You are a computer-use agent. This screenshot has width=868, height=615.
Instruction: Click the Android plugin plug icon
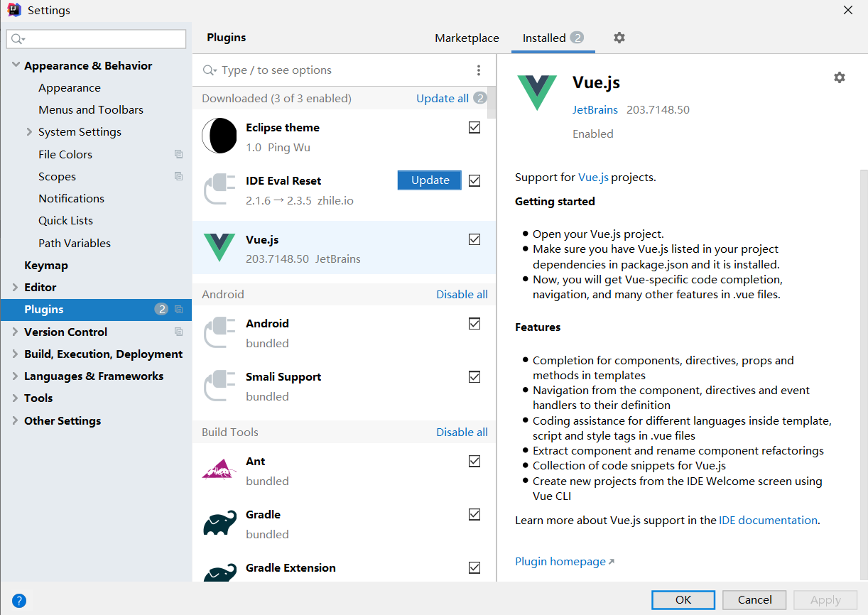tap(219, 332)
